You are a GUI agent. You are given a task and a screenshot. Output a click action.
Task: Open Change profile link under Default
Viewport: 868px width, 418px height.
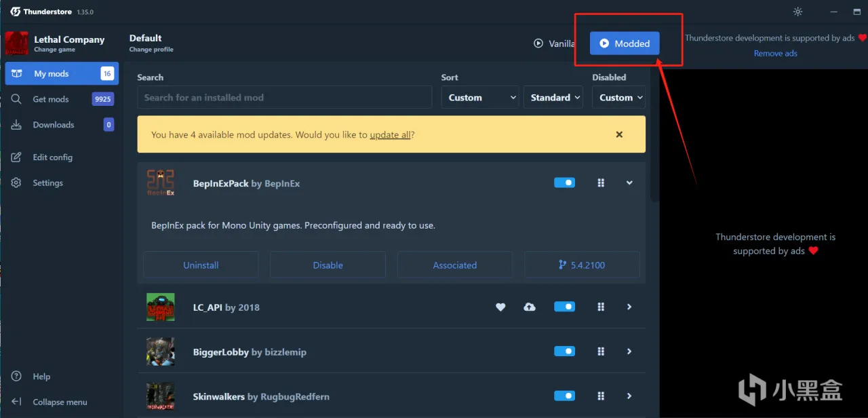pos(151,50)
